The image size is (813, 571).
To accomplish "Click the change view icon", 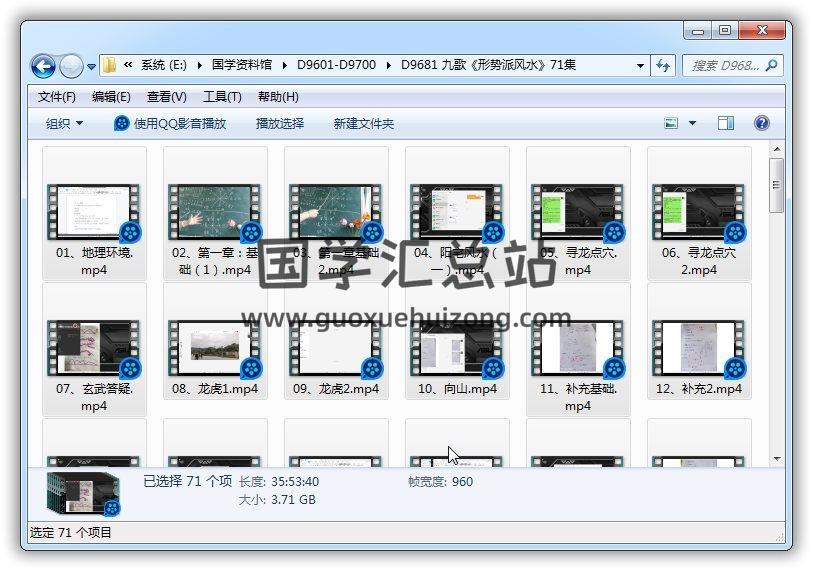I will 672,124.
